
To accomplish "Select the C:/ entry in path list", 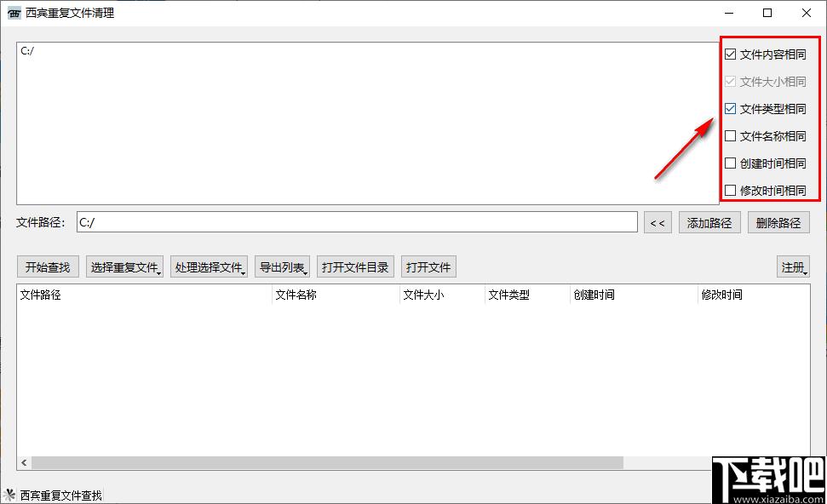I will (27, 51).
